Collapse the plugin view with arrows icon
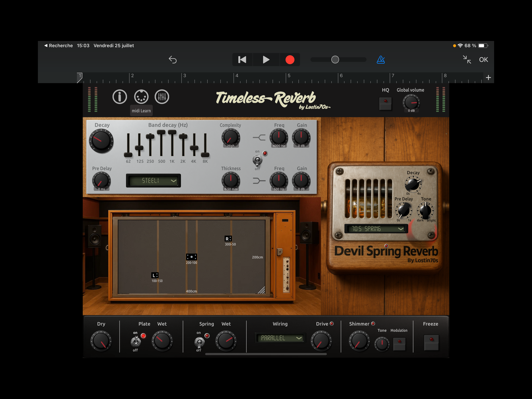 (x=467, y=59)
